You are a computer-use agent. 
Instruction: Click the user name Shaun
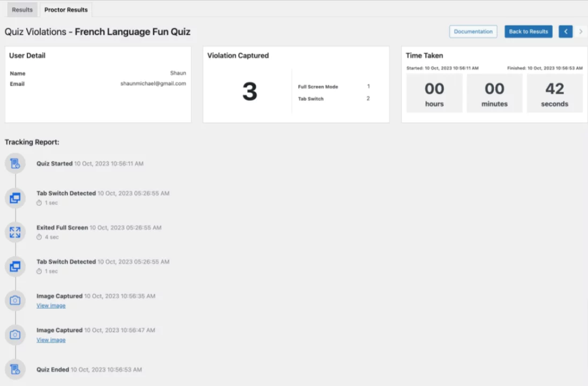178,73
